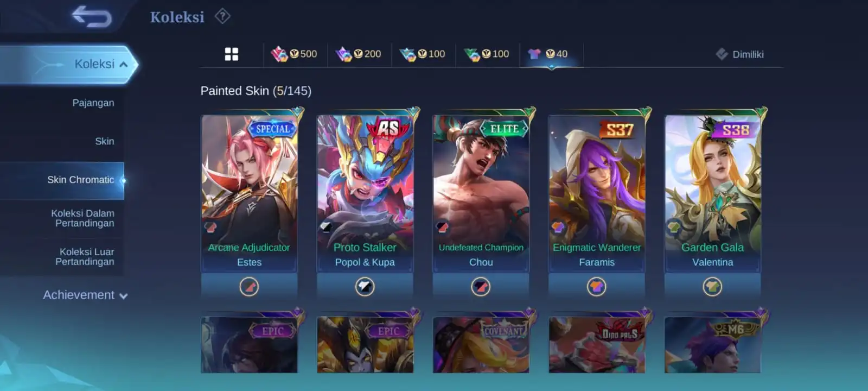Filter by the first 100-point blue tier

423,54
